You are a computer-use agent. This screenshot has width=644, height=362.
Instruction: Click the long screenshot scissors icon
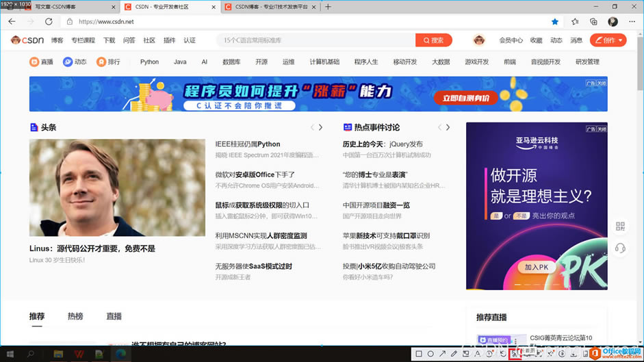click(x=514, y=354)
